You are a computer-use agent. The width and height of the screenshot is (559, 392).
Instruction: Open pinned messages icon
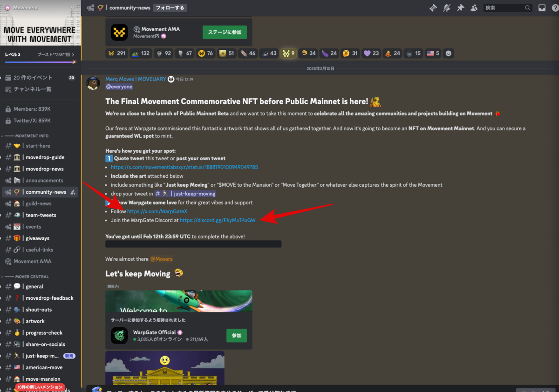[460, 7]
